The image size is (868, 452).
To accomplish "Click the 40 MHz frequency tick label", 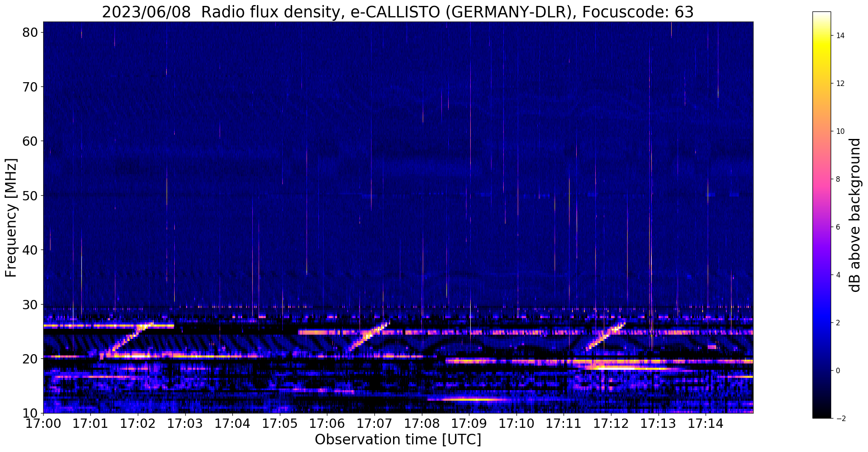I will tap(30, 250).
